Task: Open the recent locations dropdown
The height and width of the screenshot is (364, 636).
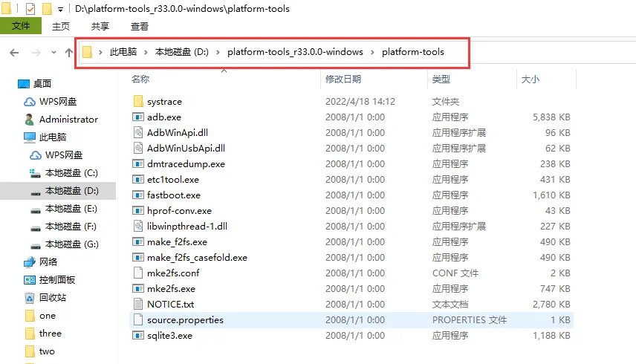Action: tap(53, 52)
